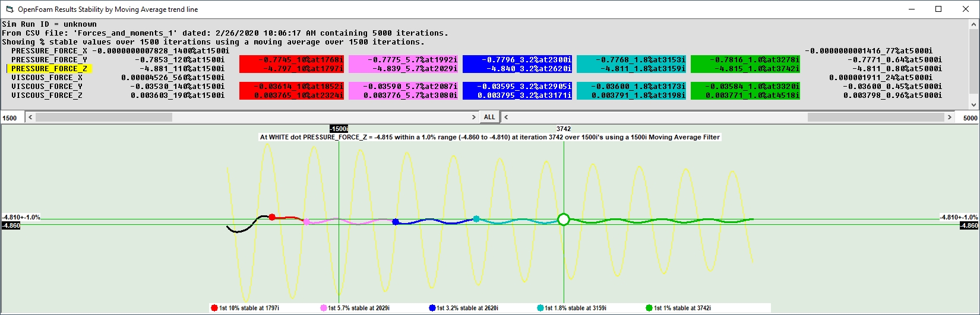
Task: Click the blue 3.2% stable dot on chart
Action: pyautogui.click(x=396, y=222)
